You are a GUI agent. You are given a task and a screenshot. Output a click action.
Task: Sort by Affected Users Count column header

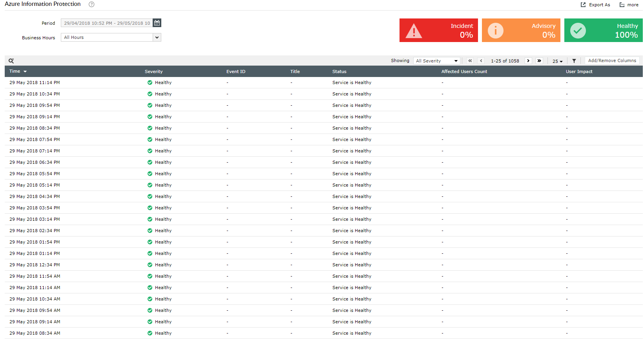point(464,71)
